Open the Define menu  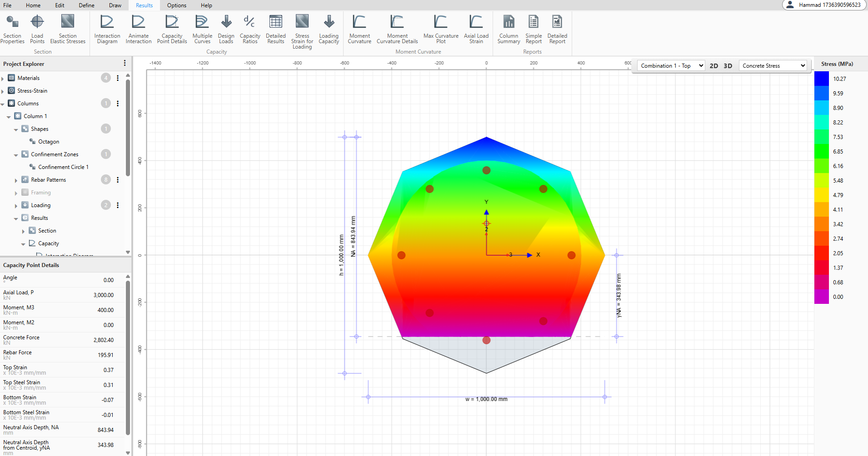[86, 5]
